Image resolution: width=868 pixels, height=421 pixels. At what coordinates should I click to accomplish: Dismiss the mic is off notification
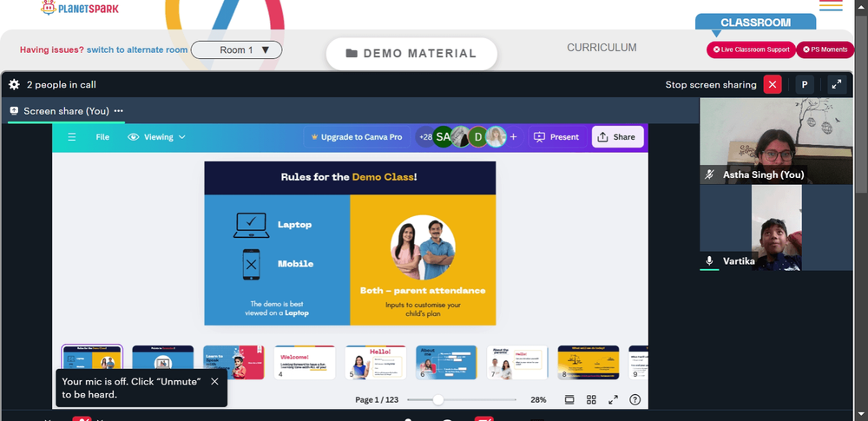pyautogui.click(x=214, y=381)
